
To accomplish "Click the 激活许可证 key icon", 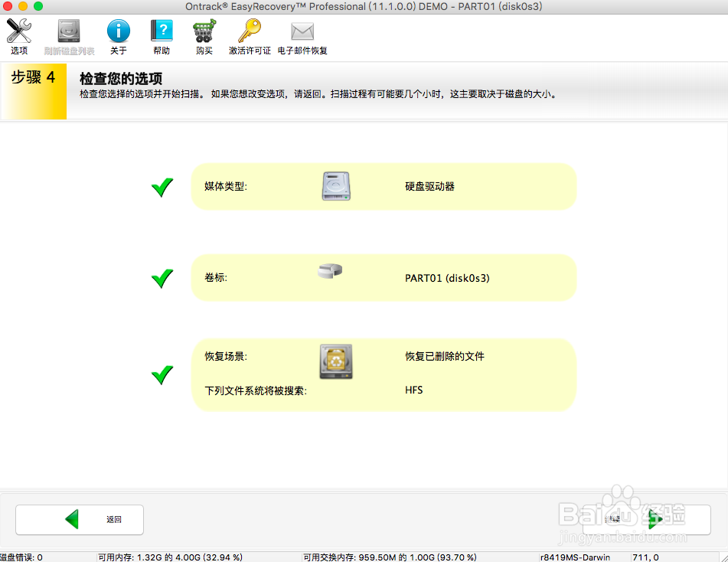I will pyautogui.click(x=250, y=31).
